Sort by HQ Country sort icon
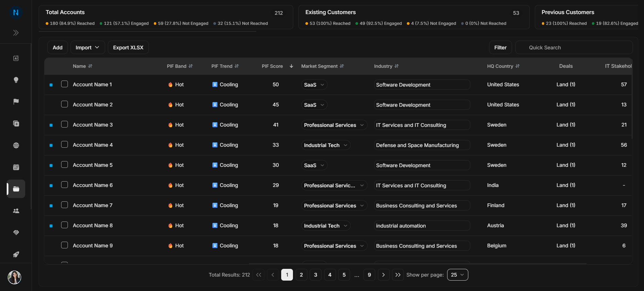 tap(517, 66)
